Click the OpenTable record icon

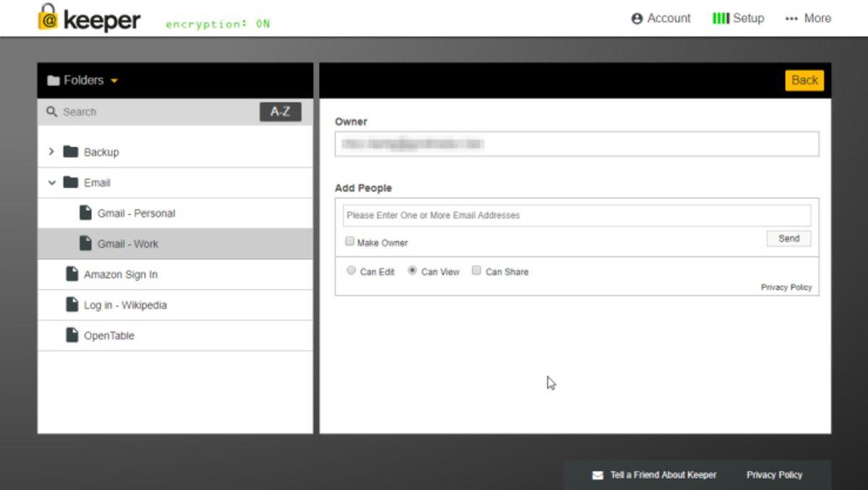(72, 335)
